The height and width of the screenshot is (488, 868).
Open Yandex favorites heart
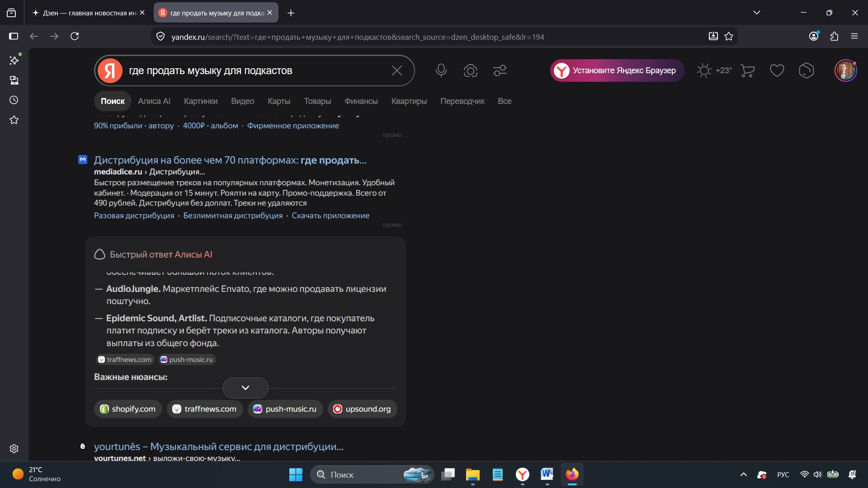pyautogui.click(x=777, y=70)
